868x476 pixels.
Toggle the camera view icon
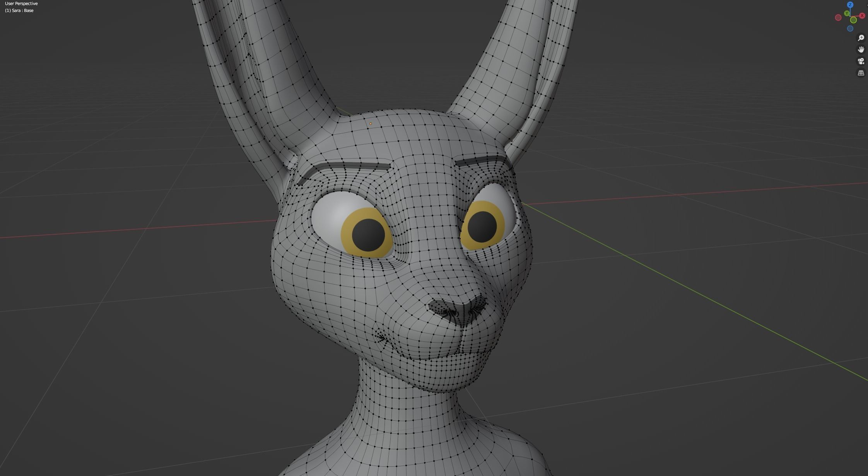(x=861, y=61)
